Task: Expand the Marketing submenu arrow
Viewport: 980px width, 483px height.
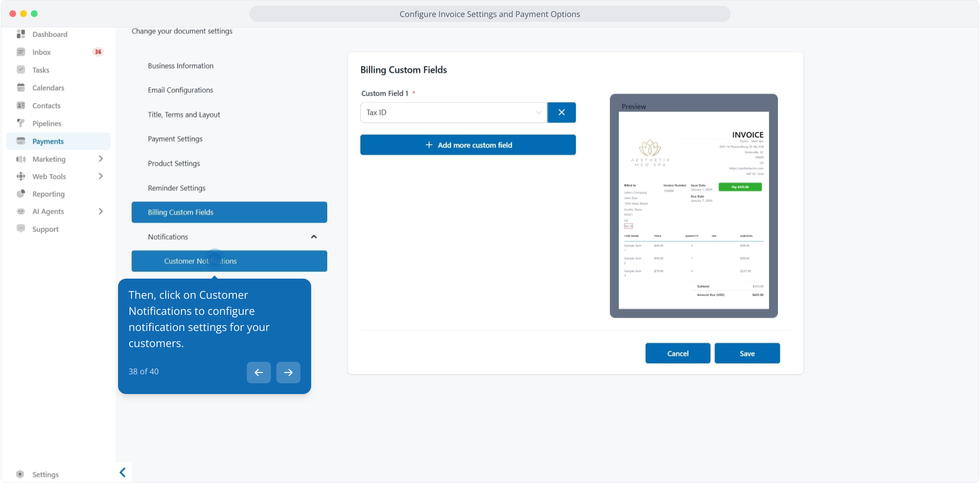Action: click(x=101, y=159)
